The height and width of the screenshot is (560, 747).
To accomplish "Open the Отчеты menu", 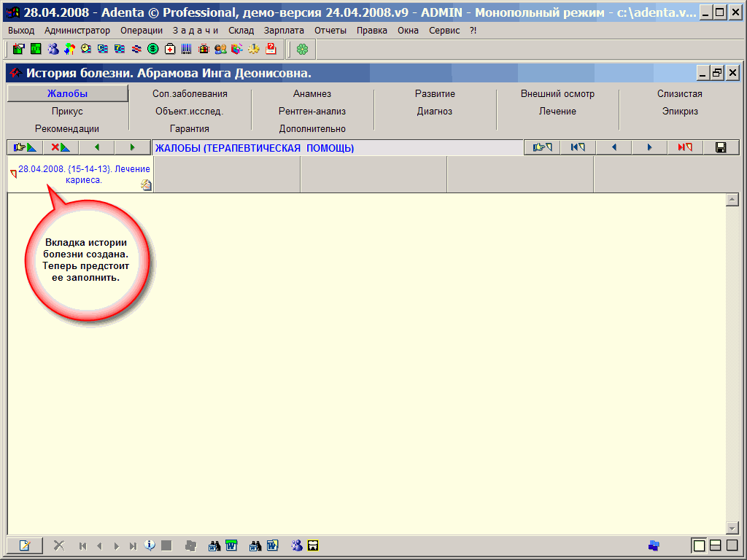I will coord(330,31).
